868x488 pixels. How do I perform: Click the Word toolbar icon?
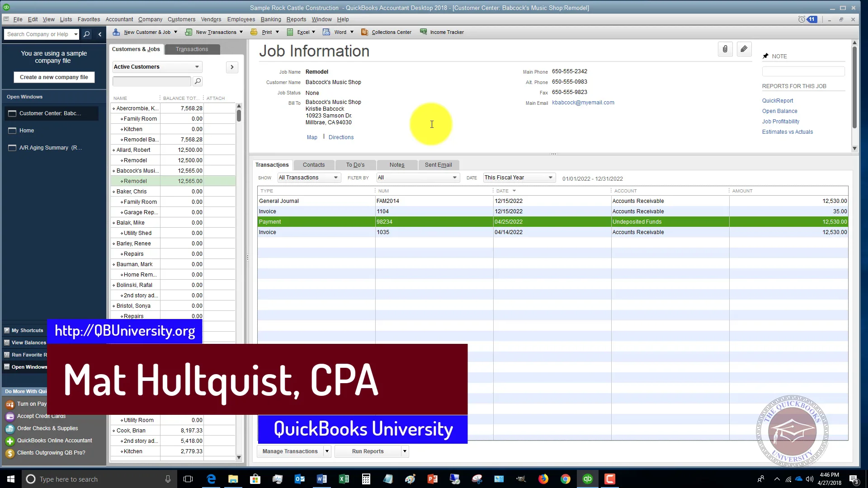tap(326, 32)
